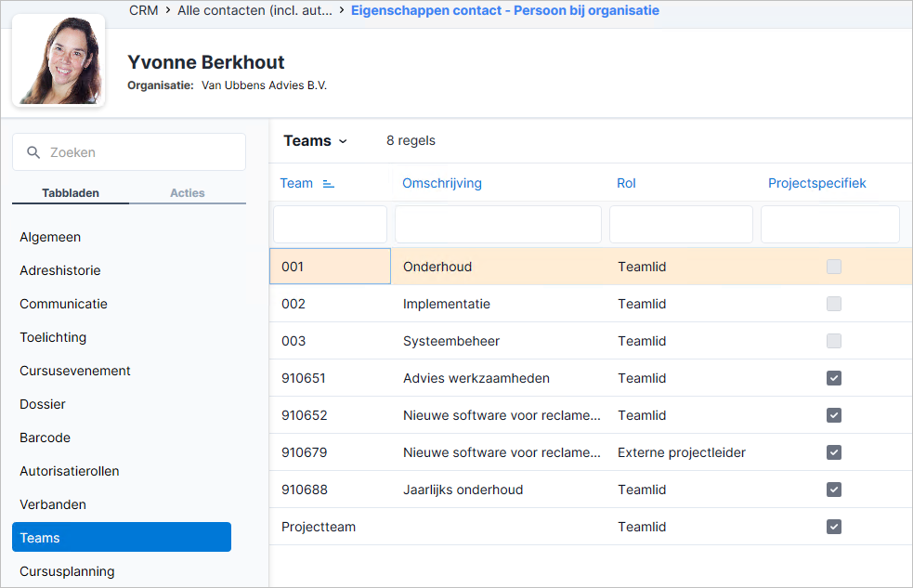913x588 pixels.
Task: Toggle Projectspecifiek checkbox for Systeembeheer row
Action: 834,341
